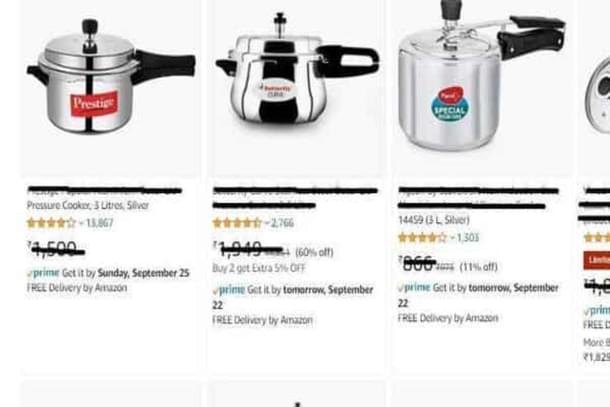Click the 'Buy 2 get Extra 5% OFF' offer
This screenshot has width=610, height=407.
[259, 268]
